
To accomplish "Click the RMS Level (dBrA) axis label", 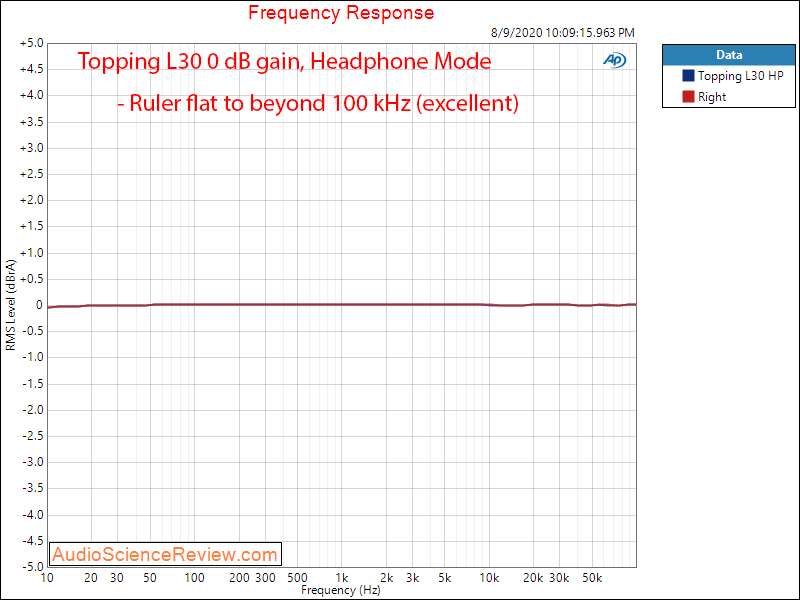I will pyautogui.click(x=11, y=305).
